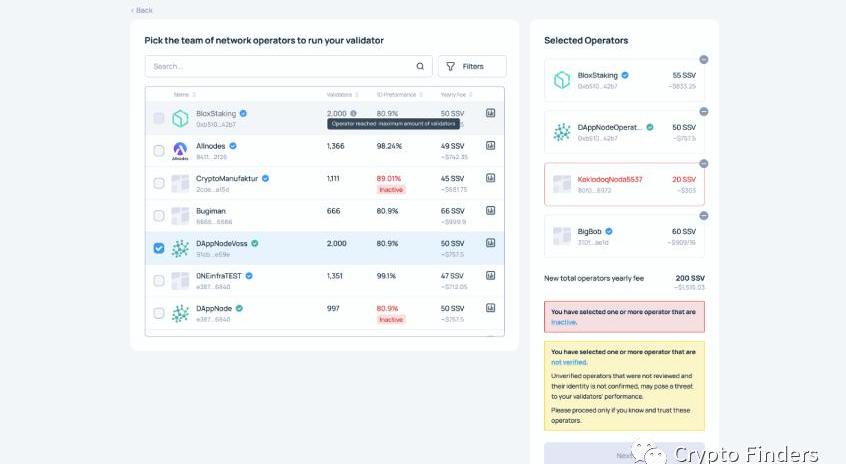The height and width of the screenshot is (464, 846).
Task: Click the 200 SSV total yearly fee
Action: (x=690, y=278)
